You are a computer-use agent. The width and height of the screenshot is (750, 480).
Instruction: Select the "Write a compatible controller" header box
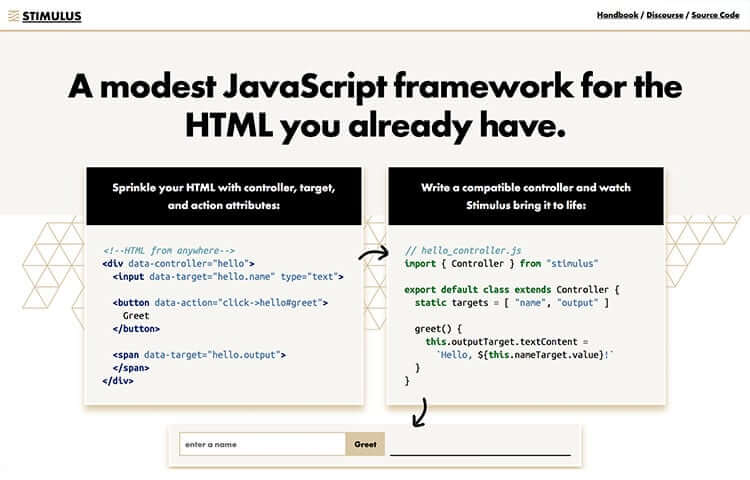tap(525, 196)
